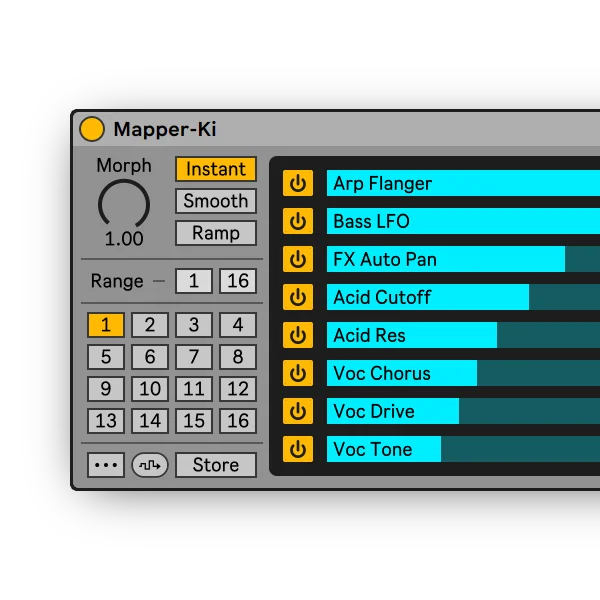The image size is (600, 600).
Task: Toggle power for Acid Res mapping
Action: pos(298,335)
